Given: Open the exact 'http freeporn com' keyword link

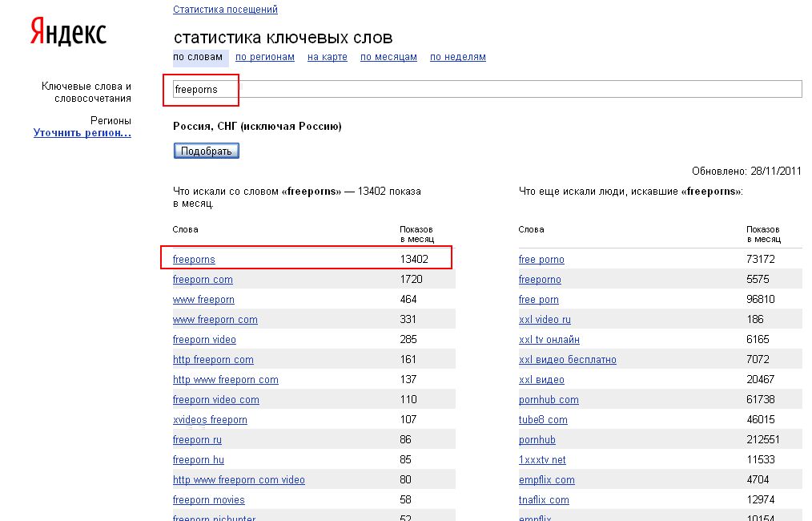Looking at the screenshot, I should click(213, 360).
